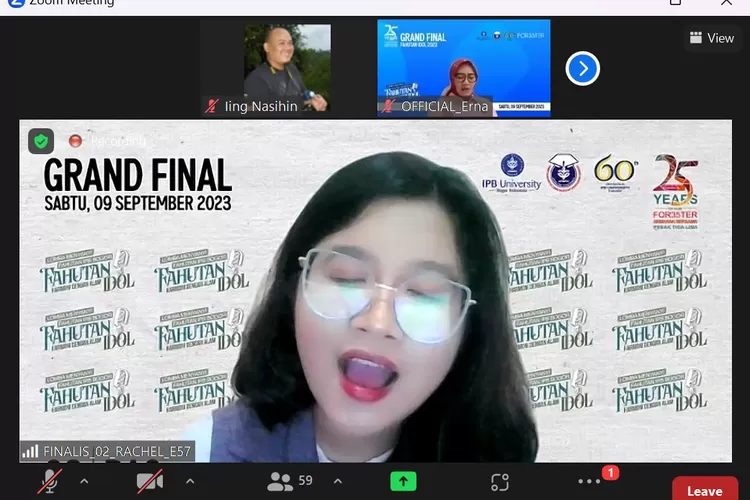Click the green Share Screen button
This screenshot has height=500, width=750.
[x=403, y=481]
